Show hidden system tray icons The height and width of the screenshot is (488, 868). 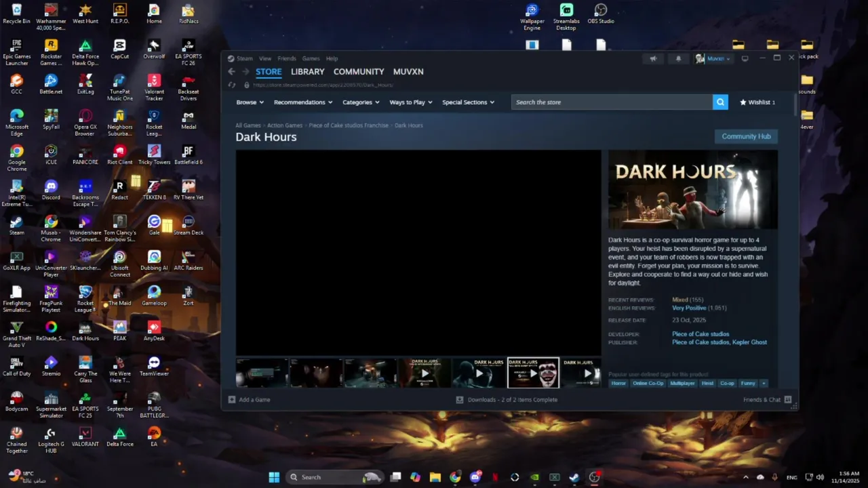click(x=745, y=477)
